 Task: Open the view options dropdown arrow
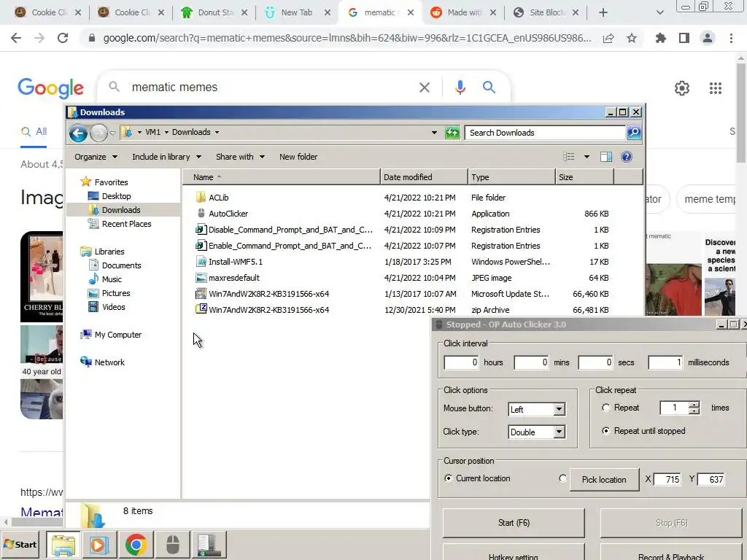pos(587,157)
